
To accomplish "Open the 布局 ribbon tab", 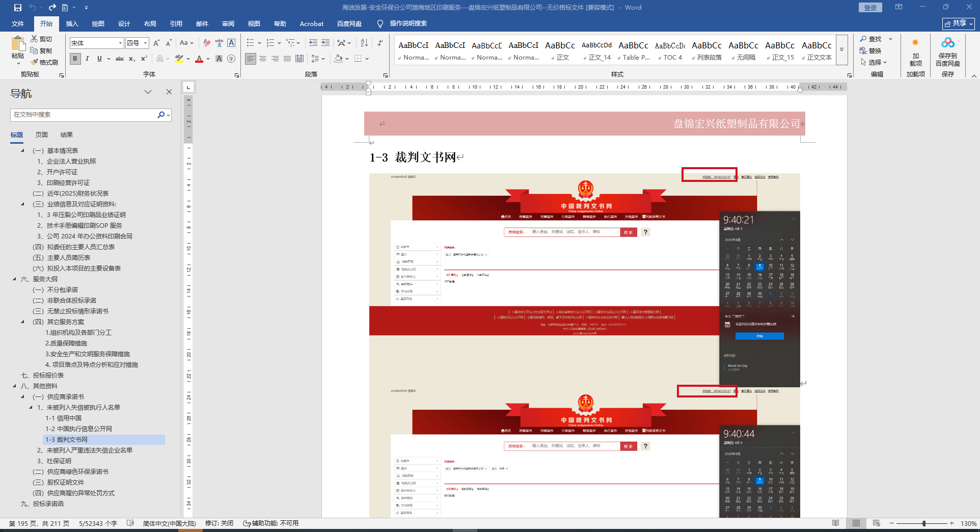I will pos(150,23).
